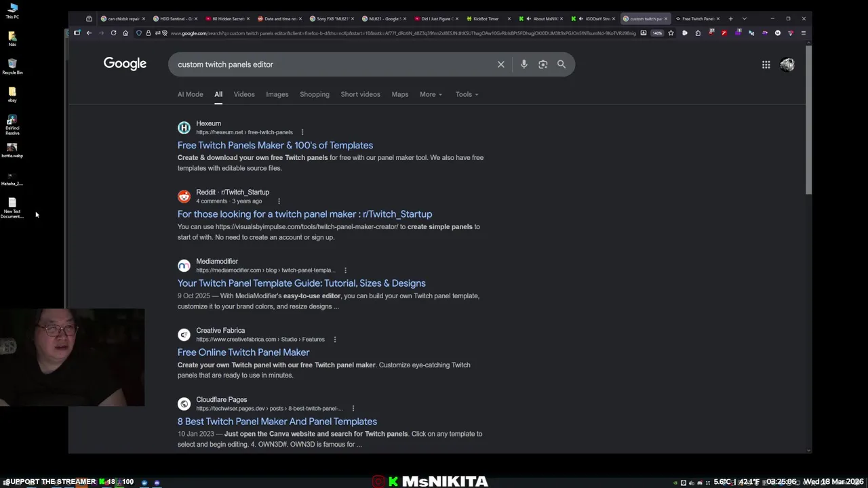Click the Google search input field
This screenshot has width=868, height=488.
[x=332, y=64]
